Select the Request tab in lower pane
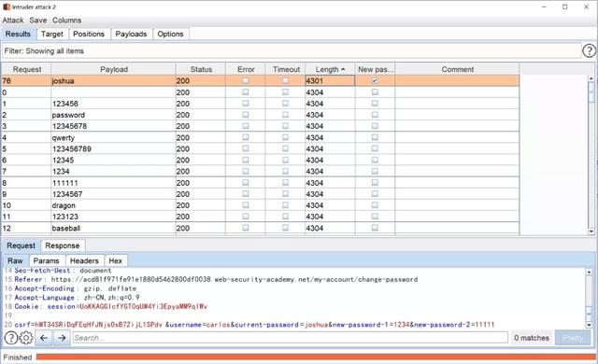Image resolution: width=598 pixels, height=364 pixels. (x=21, y=245)
